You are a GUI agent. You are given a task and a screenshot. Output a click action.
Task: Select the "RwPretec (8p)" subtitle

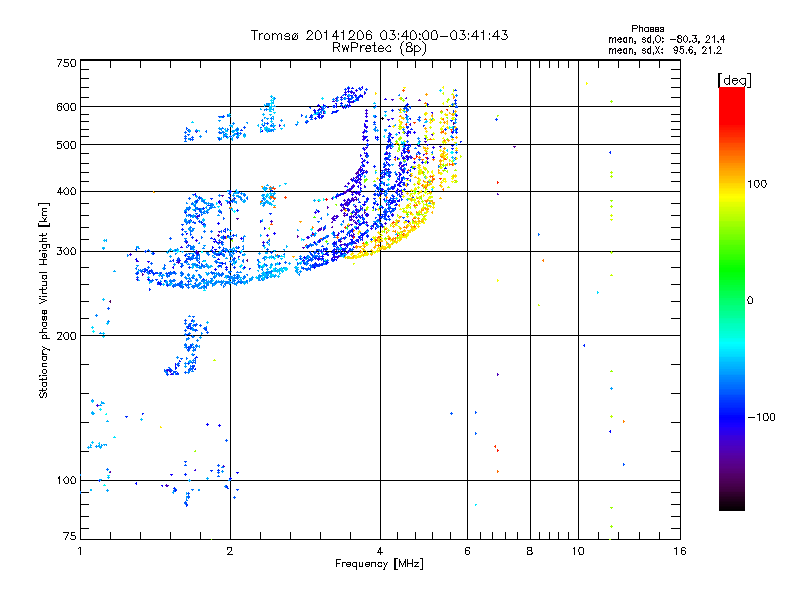tap(379, 48)
